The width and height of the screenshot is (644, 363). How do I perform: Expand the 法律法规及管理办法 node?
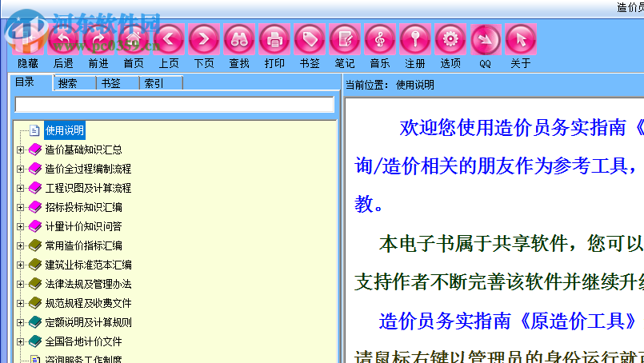point(20,284)
